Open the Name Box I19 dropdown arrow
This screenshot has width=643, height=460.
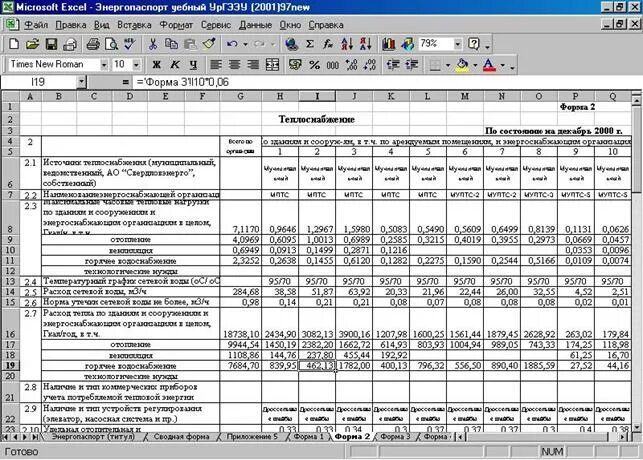[x=81, y=82]
